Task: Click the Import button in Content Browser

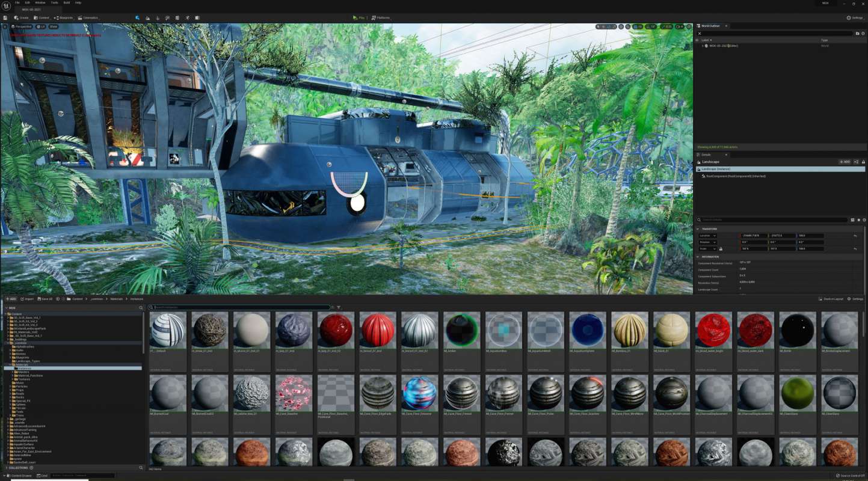Action: pos(27,299)
